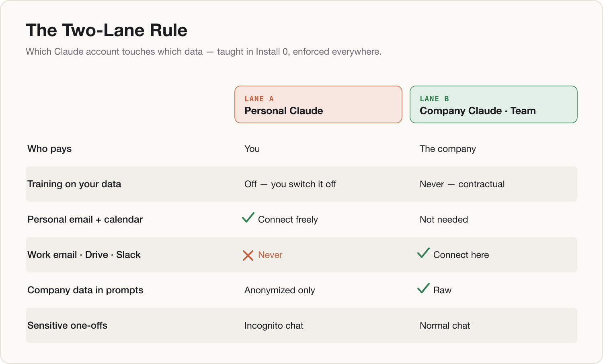This screenshot has width=603, height=364.
Task: Click the red X icon beside Never
Action: 248,255
